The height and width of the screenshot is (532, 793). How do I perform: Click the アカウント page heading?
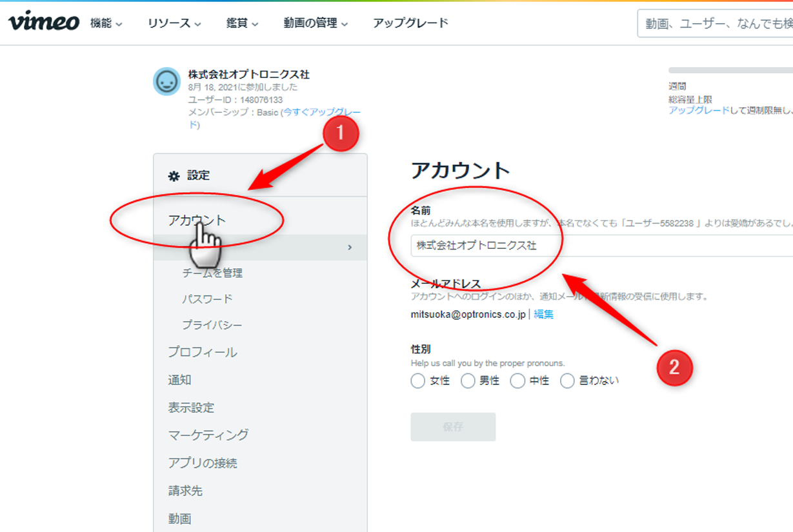460,170
